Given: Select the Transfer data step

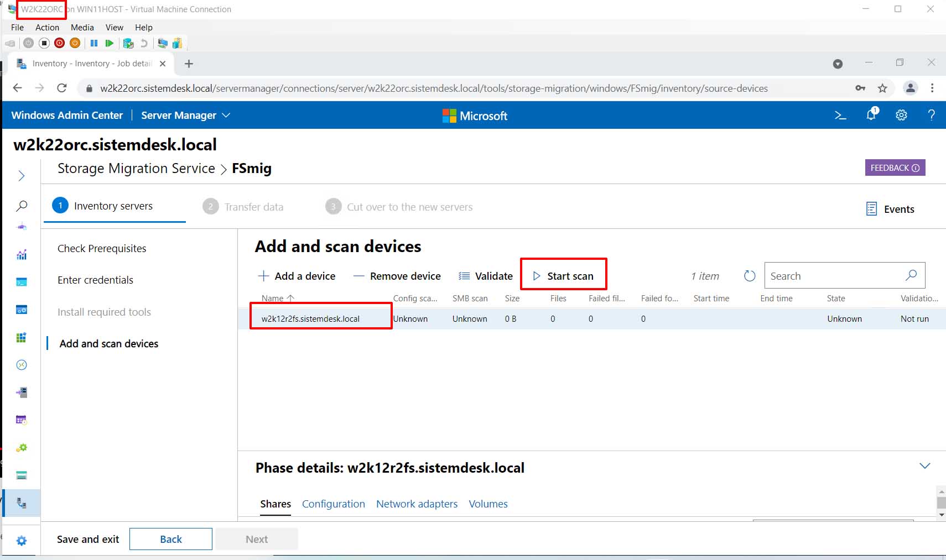Looking at the screenshot, I should tap(243, 207).
